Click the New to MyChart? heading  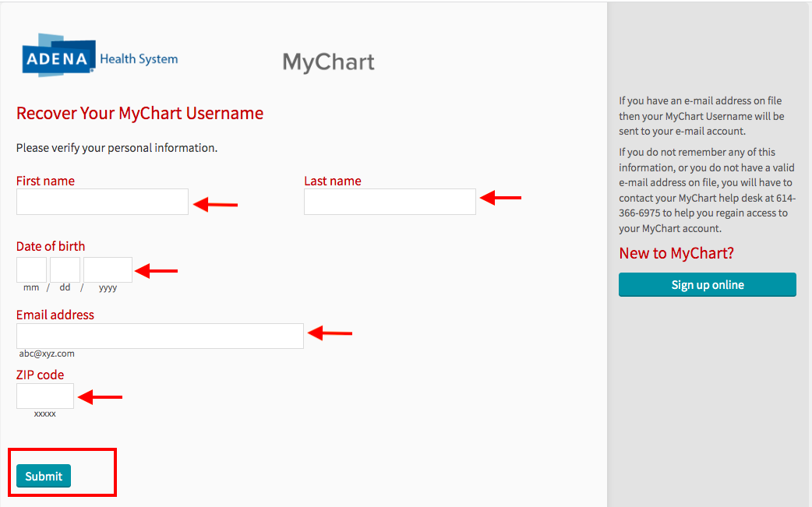coord(676,253)
